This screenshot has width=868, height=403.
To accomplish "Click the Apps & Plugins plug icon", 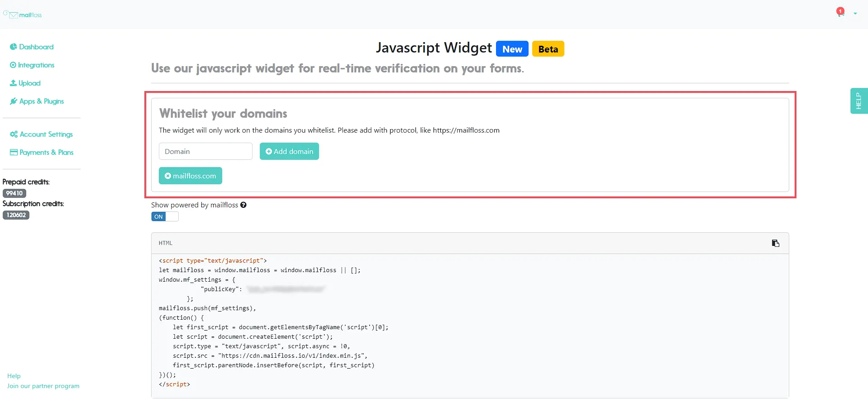I will (x=14, y=101).
